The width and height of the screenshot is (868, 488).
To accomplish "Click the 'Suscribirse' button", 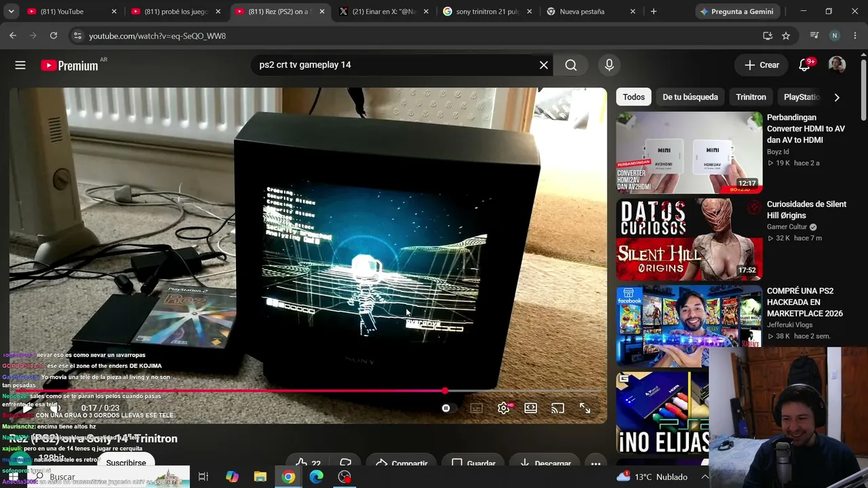I will click(x=126, y=464).
